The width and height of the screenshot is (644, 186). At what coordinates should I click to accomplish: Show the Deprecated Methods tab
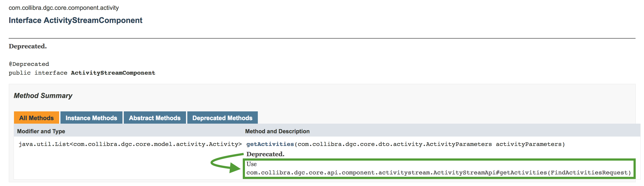tap(222, 118)
